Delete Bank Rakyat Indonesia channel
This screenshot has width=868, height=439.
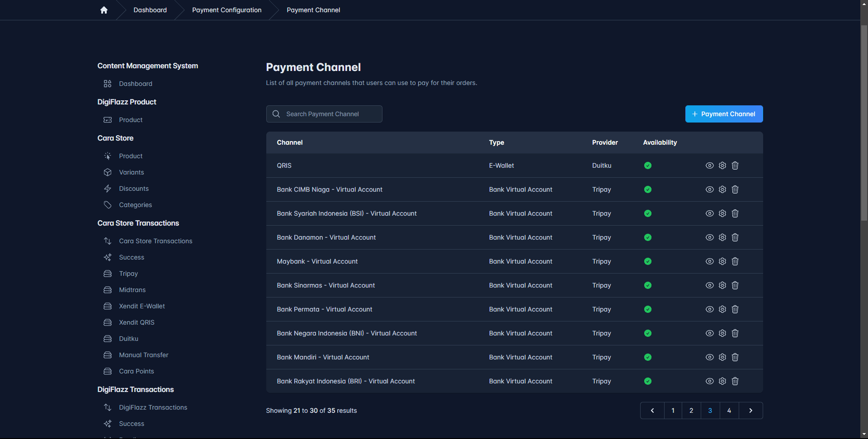735,381
